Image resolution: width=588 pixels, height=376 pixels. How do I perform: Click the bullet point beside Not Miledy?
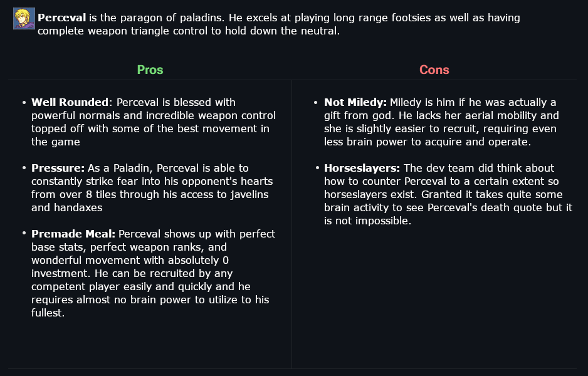[317, 103]
